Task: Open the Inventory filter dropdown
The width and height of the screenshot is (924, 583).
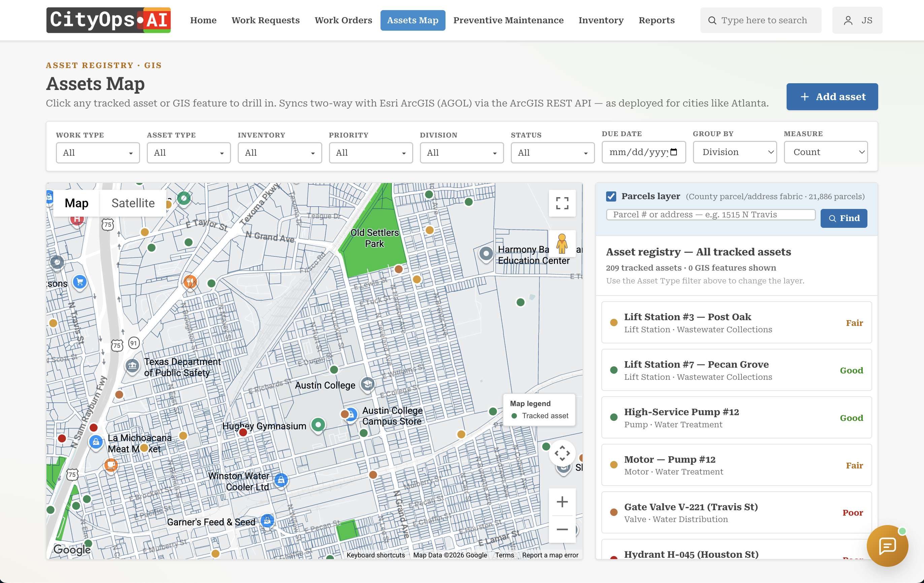Action: tap(280, 153)
